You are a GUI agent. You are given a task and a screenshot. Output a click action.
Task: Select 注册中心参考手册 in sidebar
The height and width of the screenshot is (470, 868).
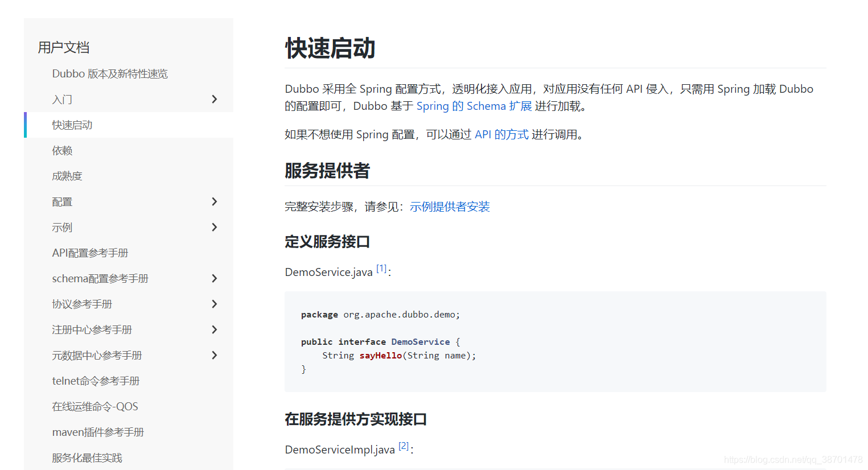(x=92, y=330)
